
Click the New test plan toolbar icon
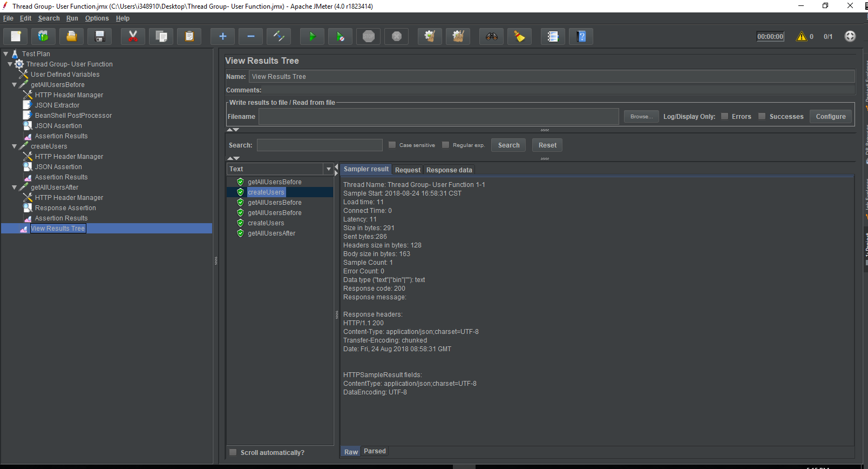[16, 36]
